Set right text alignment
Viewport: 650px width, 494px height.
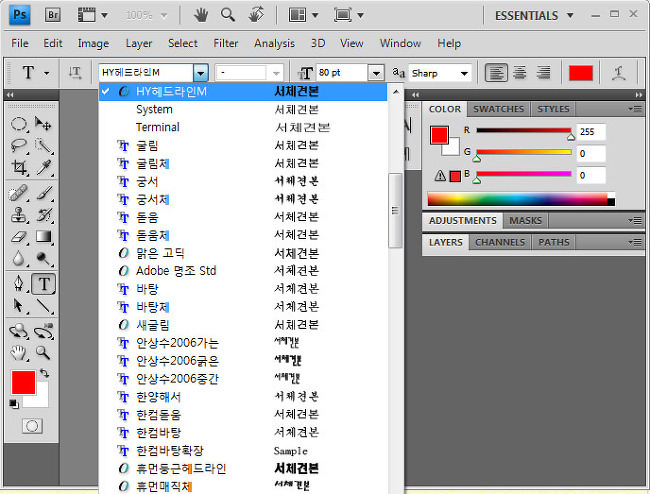coord(543,73)
